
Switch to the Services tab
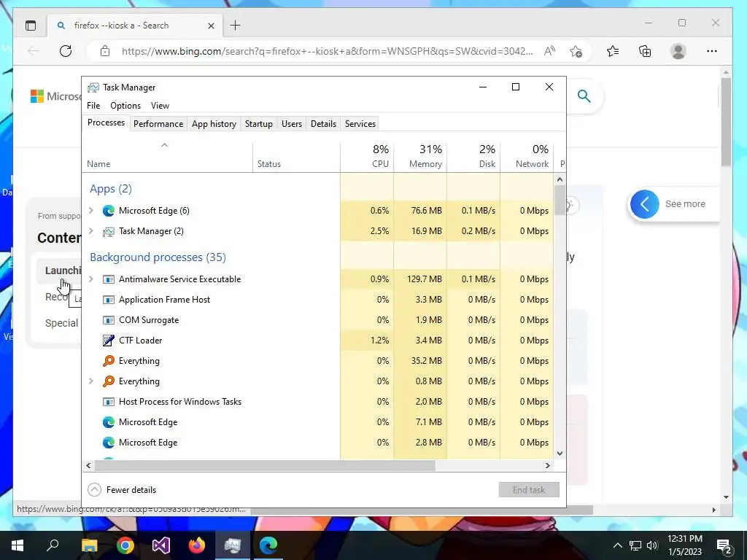coord(360,124)
